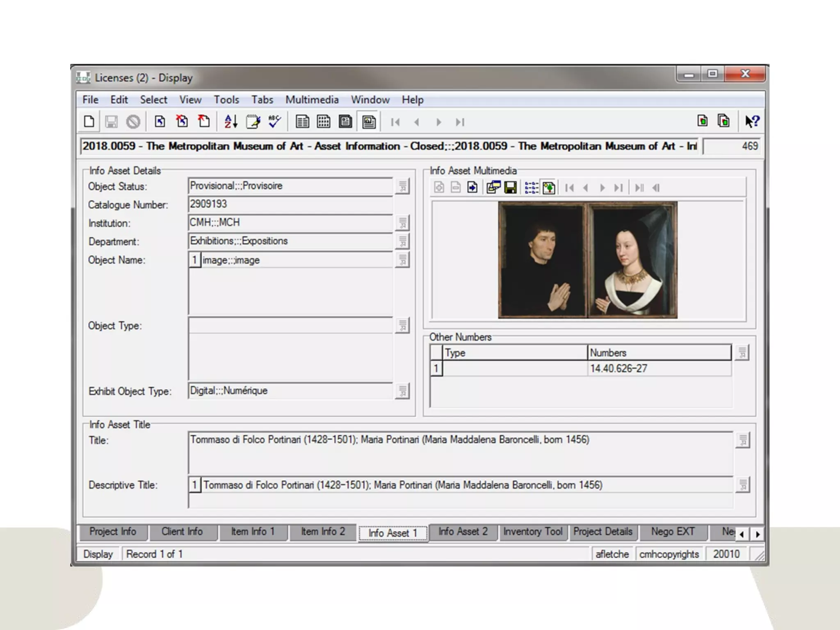This screenshot has height=630, width=840.
Task: Open the Inventory Tool tab
Action: point(532,532)
